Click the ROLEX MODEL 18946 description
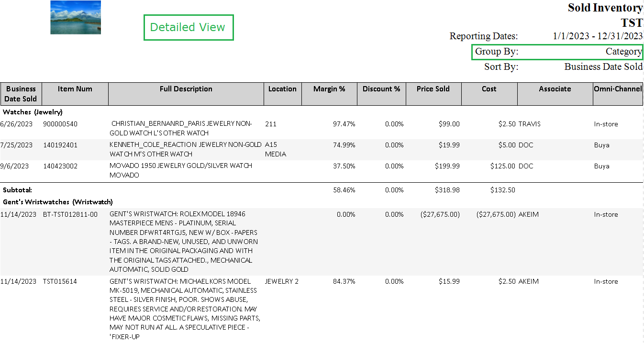This screenshot has width=644, height=343. (184, 242)
